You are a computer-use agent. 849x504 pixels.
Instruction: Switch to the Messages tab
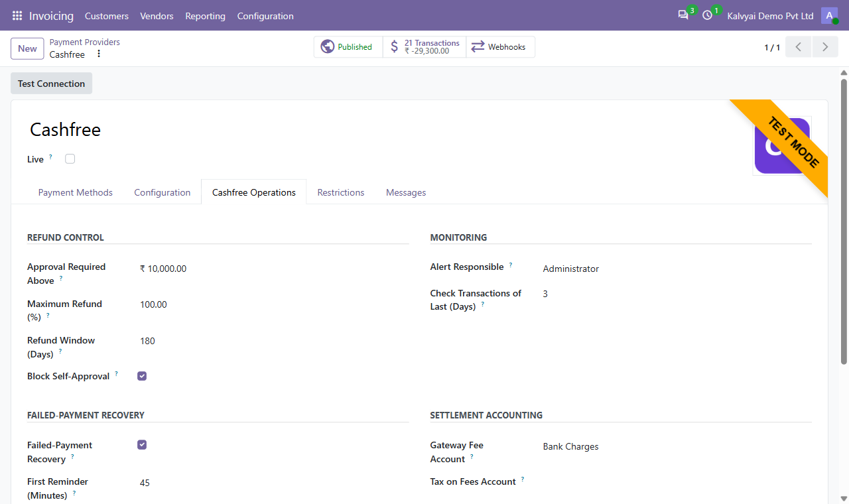[406, 192]
